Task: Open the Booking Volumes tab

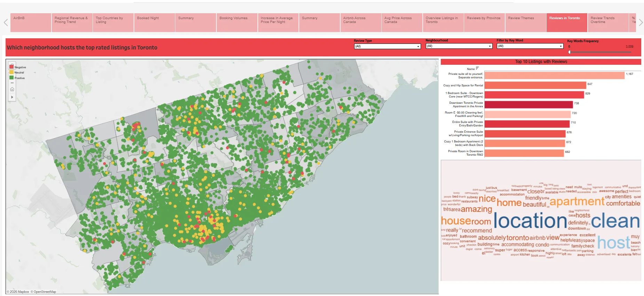Action: click(x=237, y=23)
